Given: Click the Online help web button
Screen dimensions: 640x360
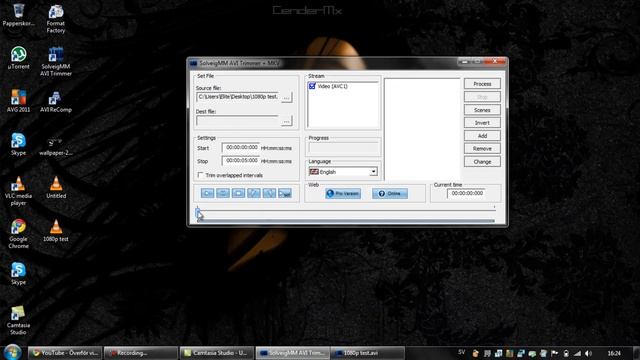Looking at the screenshot, I should 390,193.
